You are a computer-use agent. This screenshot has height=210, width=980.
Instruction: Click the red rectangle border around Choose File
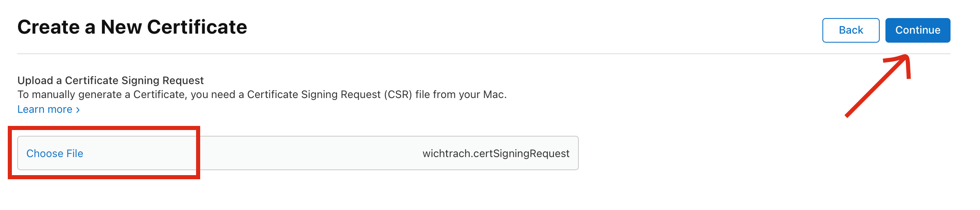tap(198, 153)
